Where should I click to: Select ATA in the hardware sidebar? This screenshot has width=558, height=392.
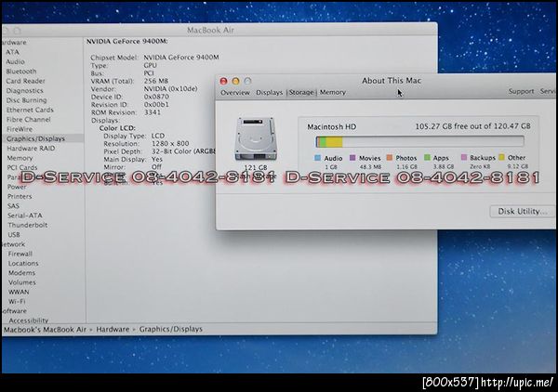13,52
